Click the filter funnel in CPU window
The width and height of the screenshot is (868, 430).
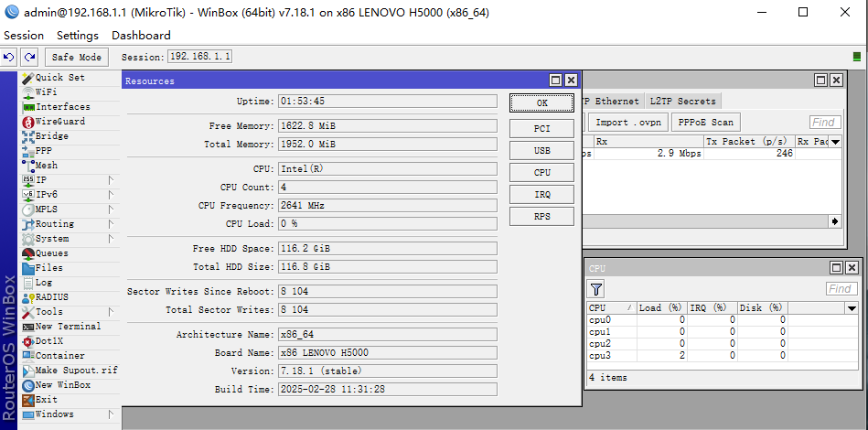(x=596, y=289)
